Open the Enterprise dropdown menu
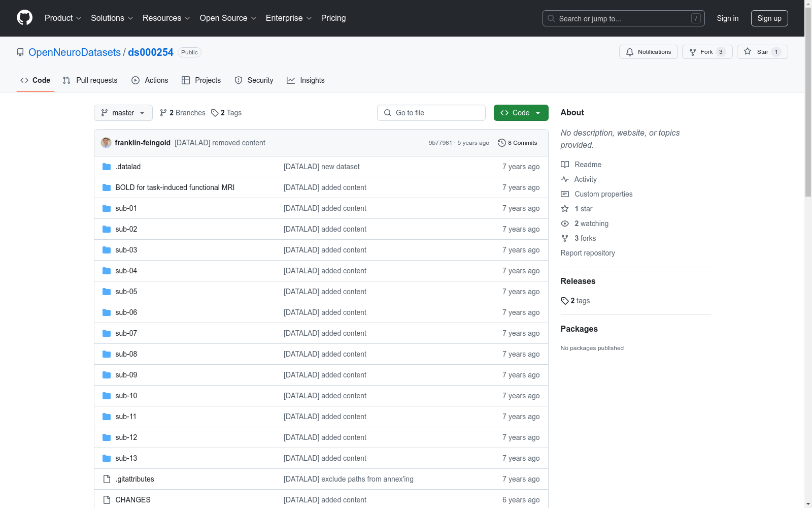812x508 pixels. coord(289,18)
